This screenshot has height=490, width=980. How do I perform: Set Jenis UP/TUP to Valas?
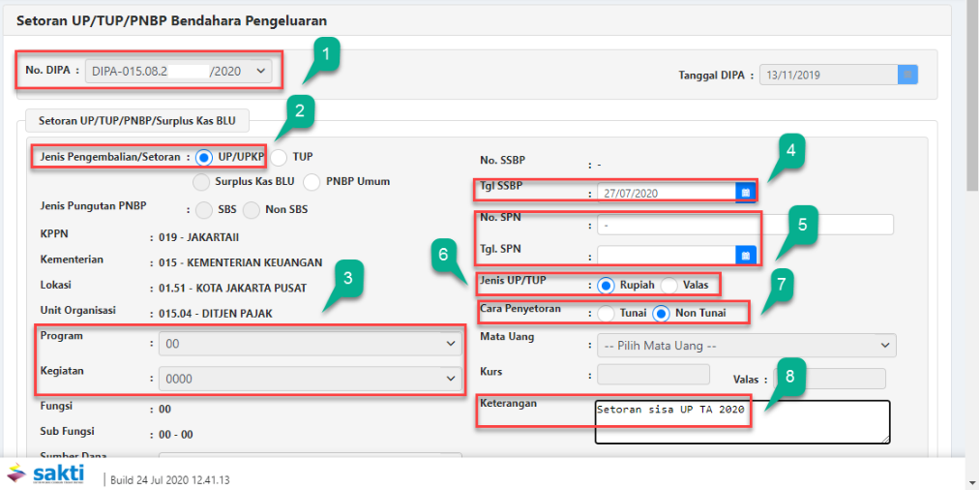click(669, 286)
